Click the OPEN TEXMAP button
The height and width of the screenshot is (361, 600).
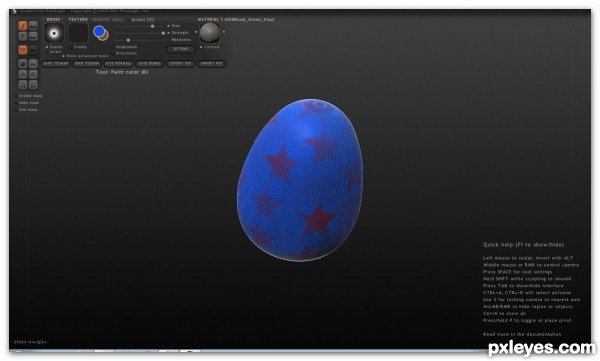[x=87, y=64]
